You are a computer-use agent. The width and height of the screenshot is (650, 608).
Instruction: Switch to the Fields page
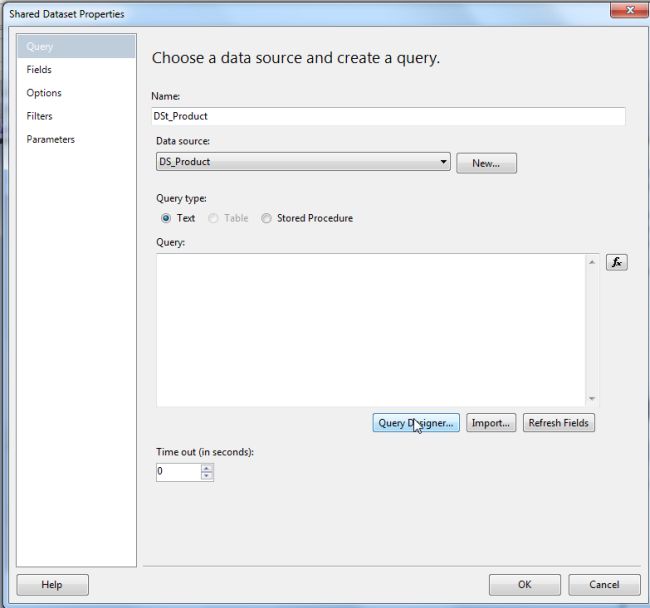pyautogui.click(x=76, y=70)
